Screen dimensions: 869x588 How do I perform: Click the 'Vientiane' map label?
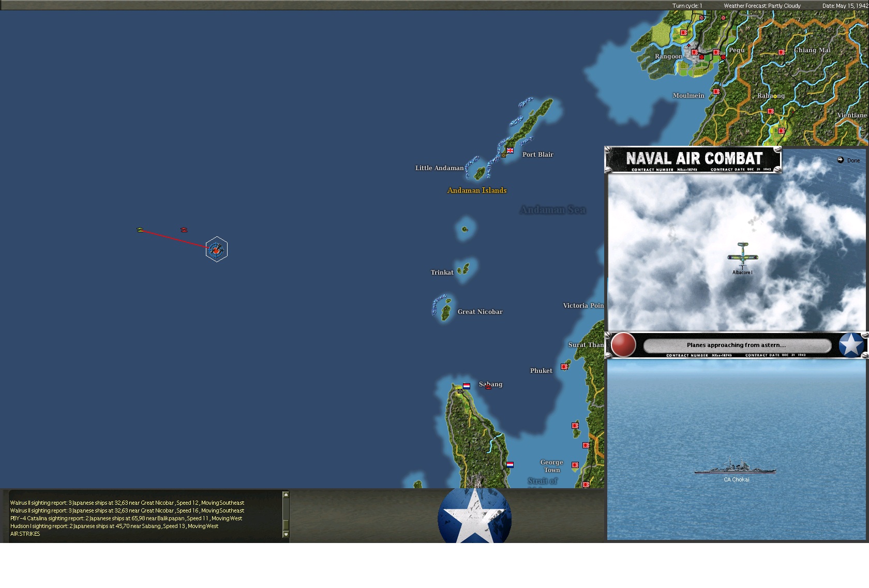tap(852, 115)
